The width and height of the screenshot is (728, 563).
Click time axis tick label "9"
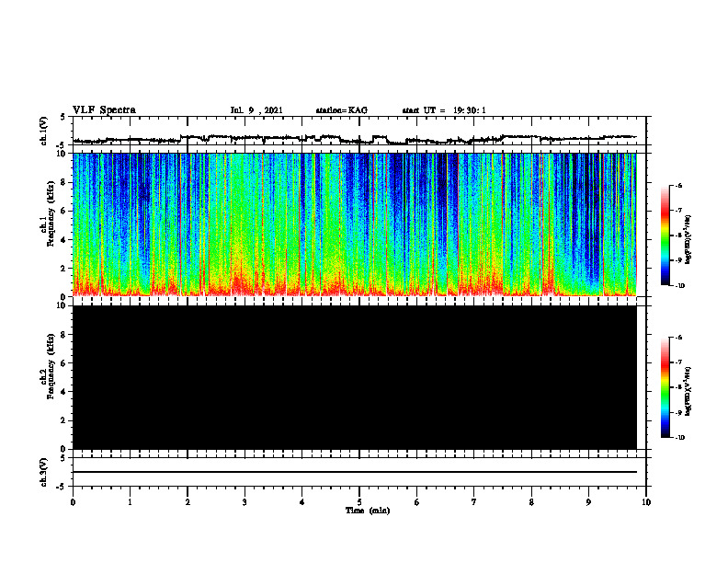(x=588, y=502)
